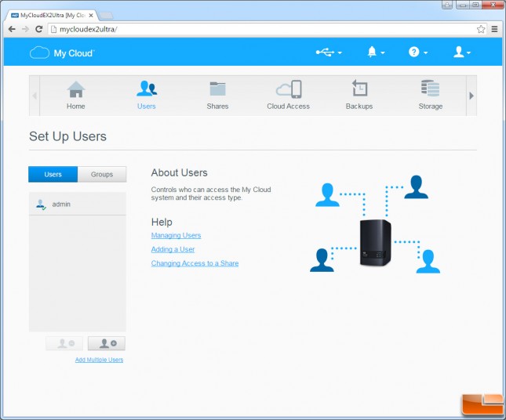506x420 pixels.
Task: Switch to the Groups tab
Action: (102, 175)
